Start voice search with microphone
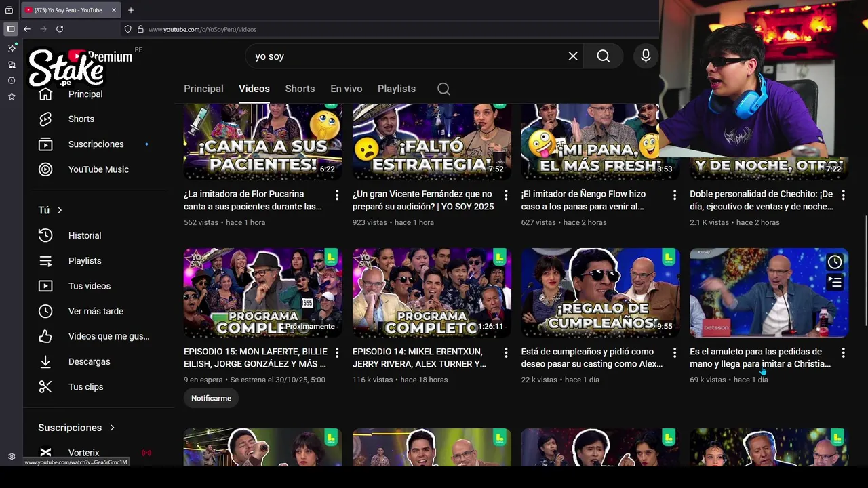Screen dimensions: 868x488 pos(646,56)
